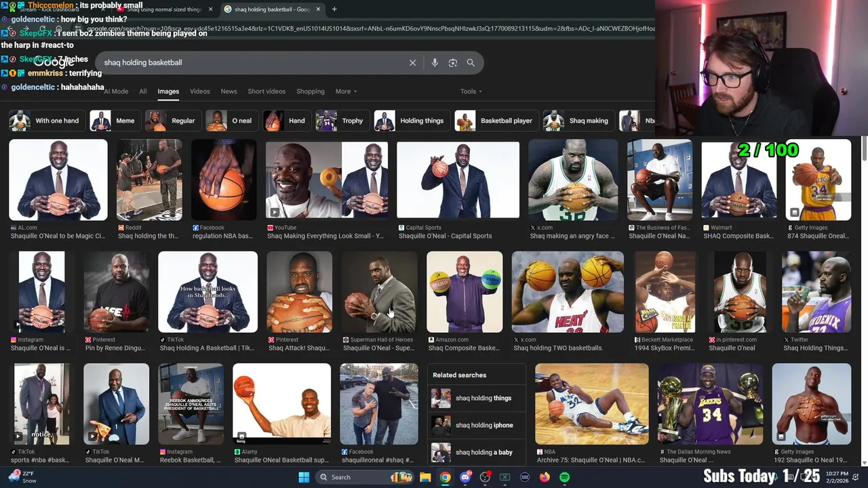Screen dimensions: 868x488
Task: Open Firefox from the taskbar
Action: pos(545,477)
